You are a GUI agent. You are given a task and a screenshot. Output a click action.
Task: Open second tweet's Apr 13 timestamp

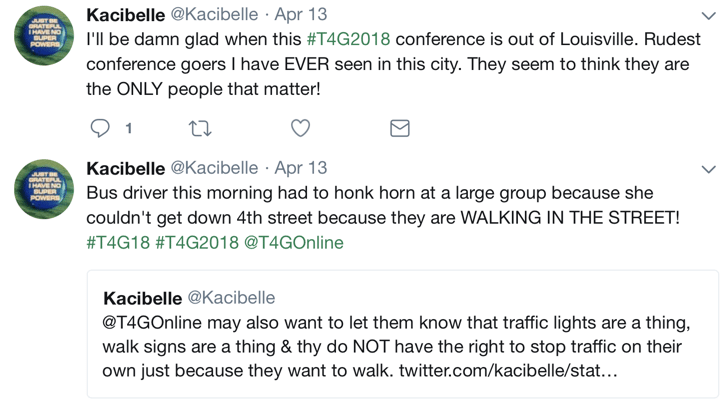coord(300,167)
